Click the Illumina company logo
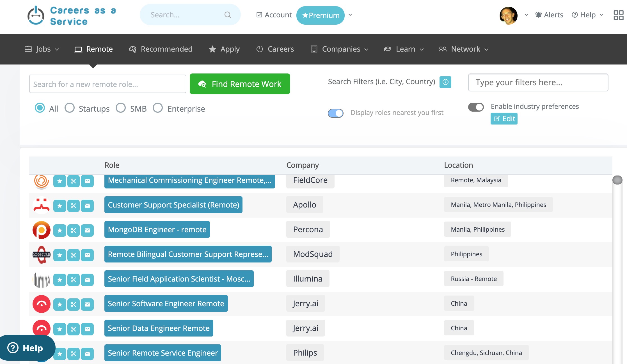Viewport: 627px width, 364px height. tap(42, 280)
